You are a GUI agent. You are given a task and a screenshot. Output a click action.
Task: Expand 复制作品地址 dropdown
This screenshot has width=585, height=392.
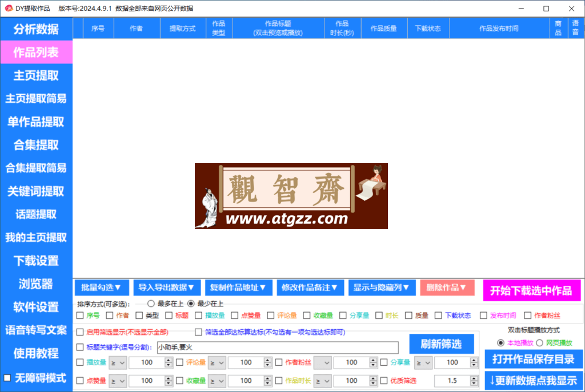pyautogui.click(x=238, y=288)
